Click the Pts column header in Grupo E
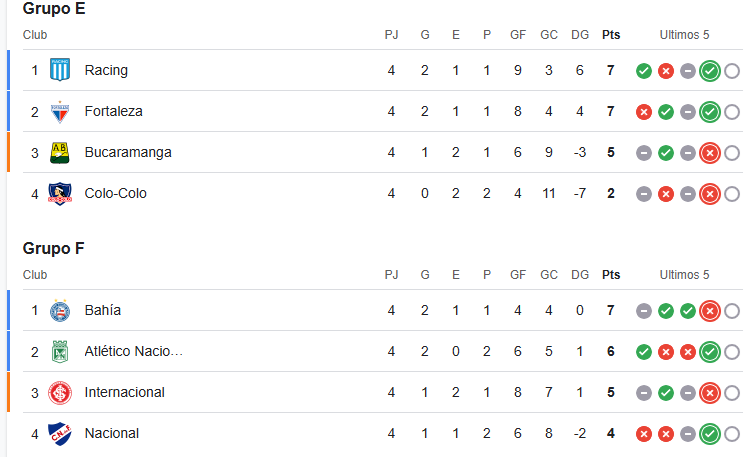This screenshot has height=457, width=756. coord(611,35)
